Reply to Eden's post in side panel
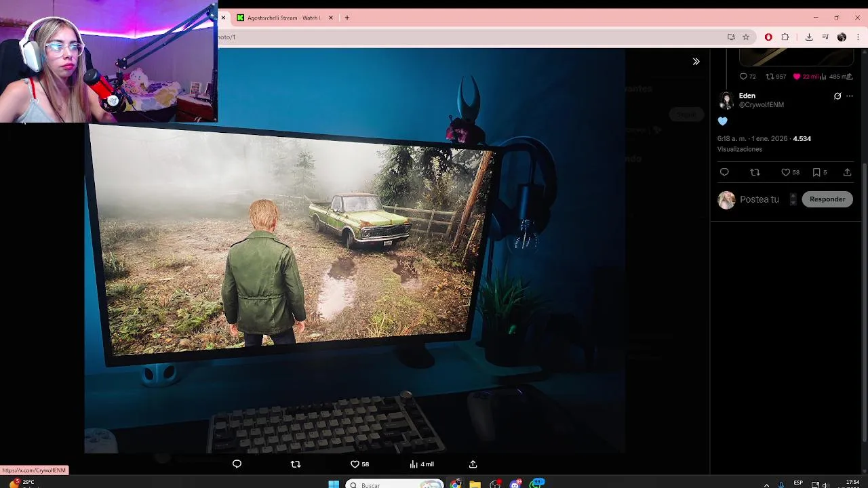 tap(724, 172)
